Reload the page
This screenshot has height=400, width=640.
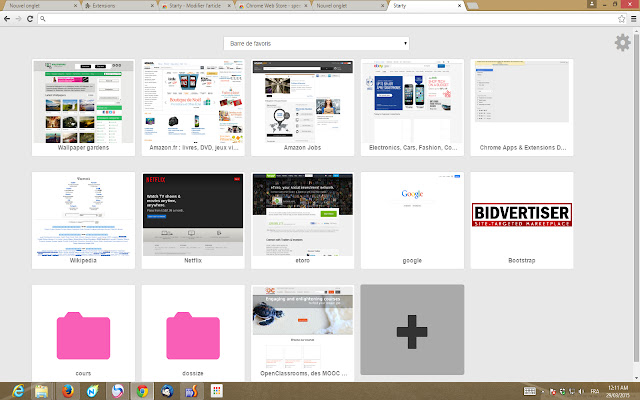[x=30, y=19]
